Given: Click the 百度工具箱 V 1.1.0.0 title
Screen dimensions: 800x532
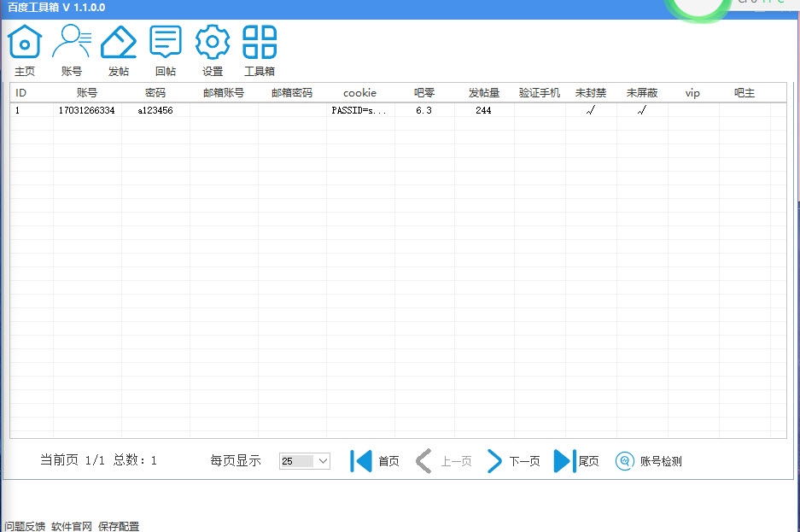Looking at the screenshot, I should (56, 8).
